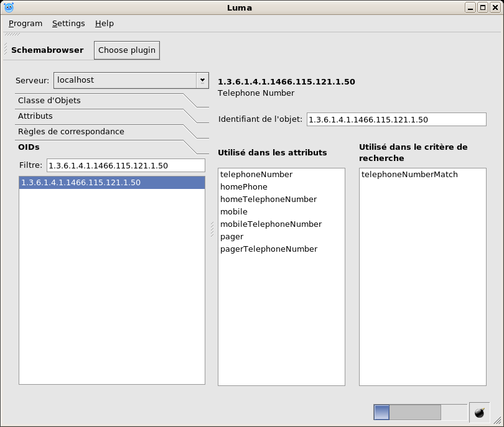Image resolution: width=504 pixels, height=427 pixels.
Task: Select the 1.3.6.1.4.1.1466.115.121.1.50 entry in the OID list
Action: [x=81, y=183]
